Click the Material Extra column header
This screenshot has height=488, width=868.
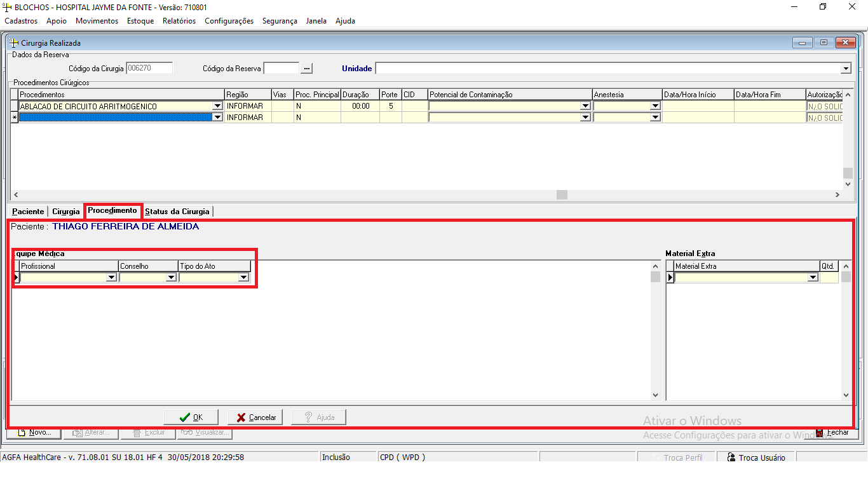tap(747, 266)
